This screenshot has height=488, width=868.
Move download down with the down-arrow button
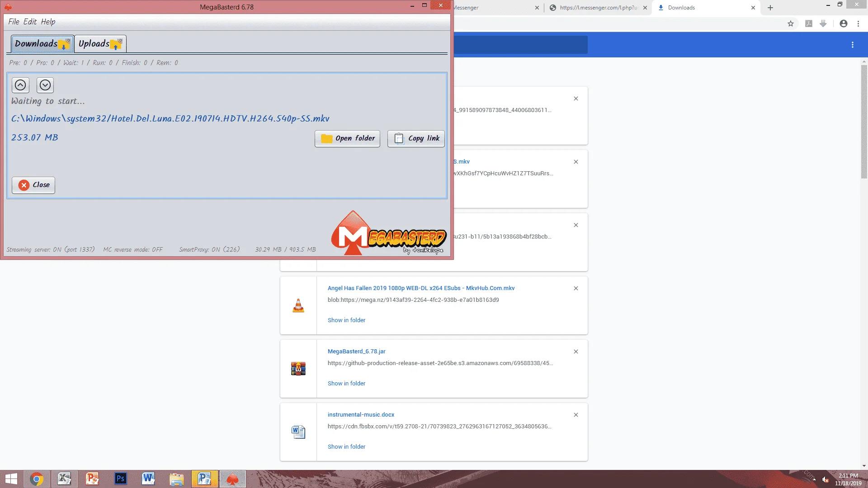tap(45, 85)
